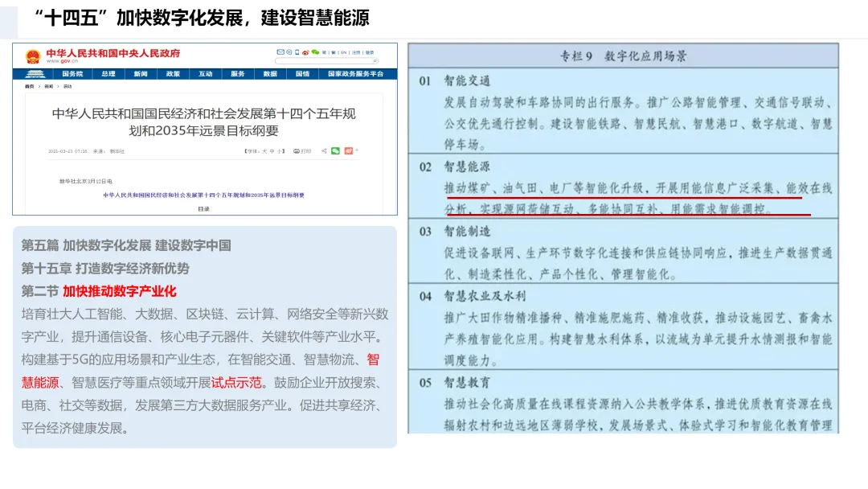Click the red text 试点示范

(236, 383)
